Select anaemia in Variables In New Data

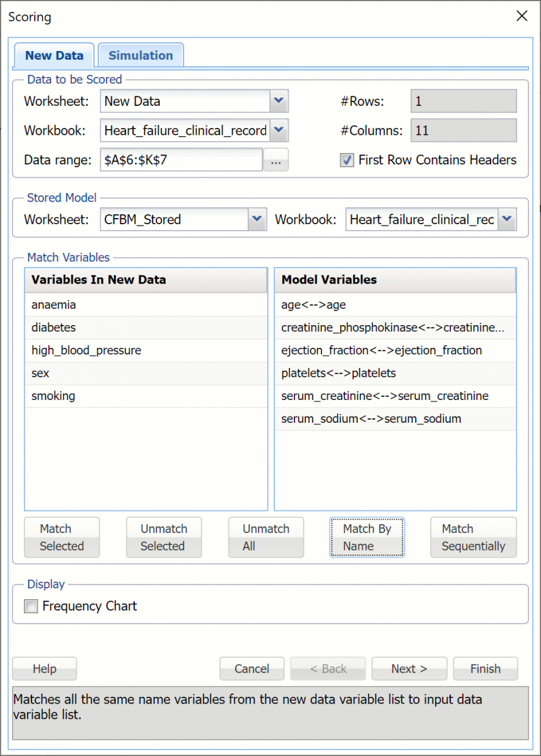point(54,305)
